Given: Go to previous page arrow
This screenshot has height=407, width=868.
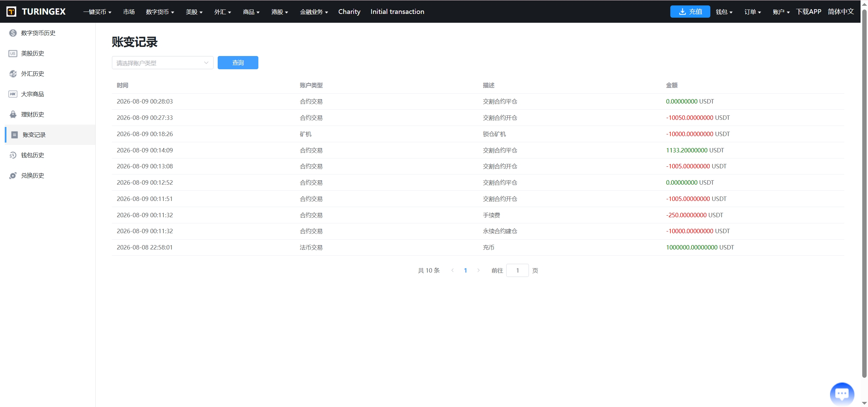Looking at the screenshot, I should [x=452, y=270].
